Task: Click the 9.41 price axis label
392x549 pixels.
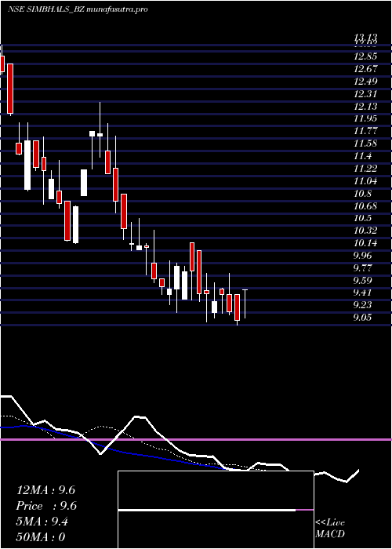Action: pyautogui.click(x=362, y=293)
